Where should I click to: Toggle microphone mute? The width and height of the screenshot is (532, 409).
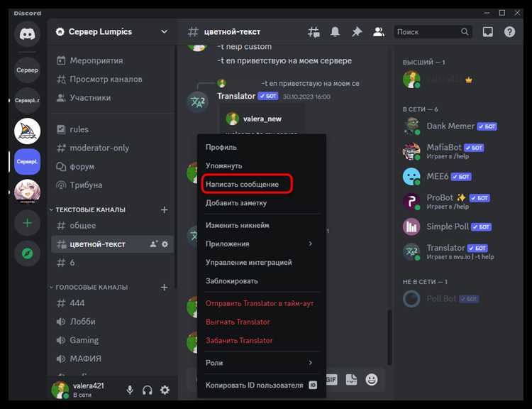click(x=130, y=390)
